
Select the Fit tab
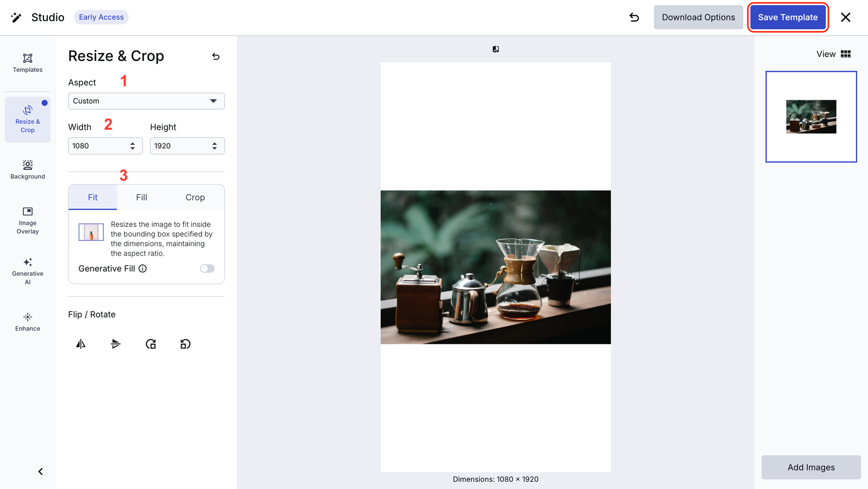[93, 198]
